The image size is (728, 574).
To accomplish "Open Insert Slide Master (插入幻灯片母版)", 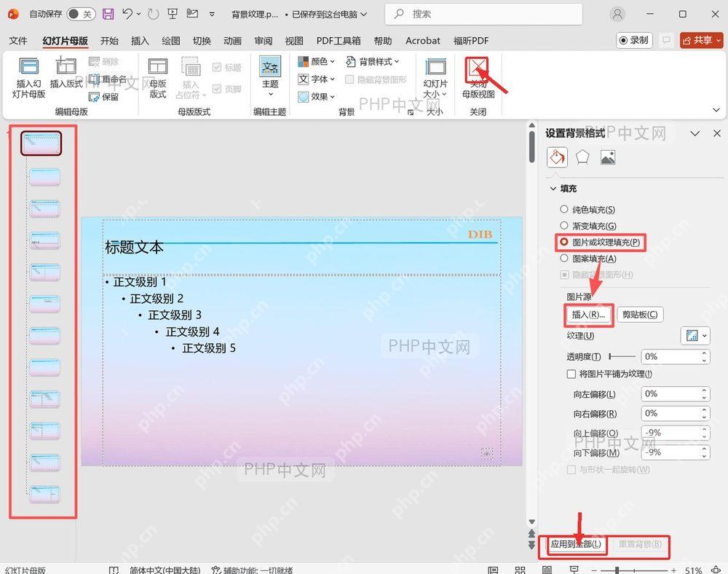I will click(29, 77).
